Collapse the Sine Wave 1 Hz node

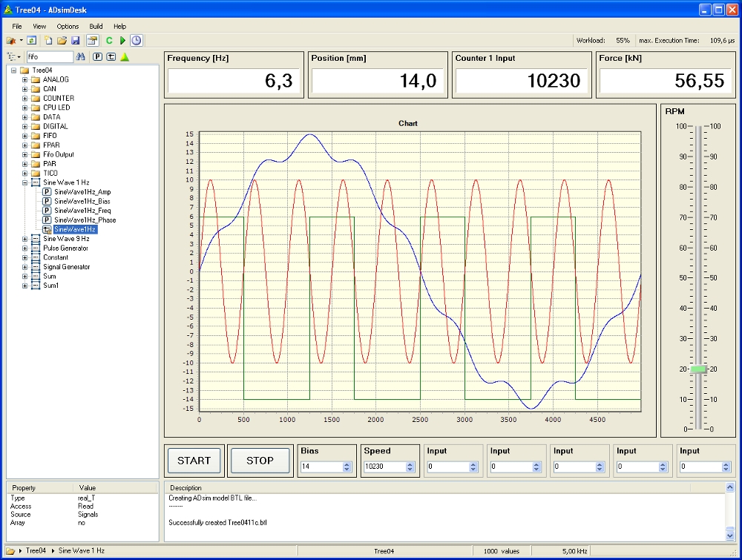(24, 182)
